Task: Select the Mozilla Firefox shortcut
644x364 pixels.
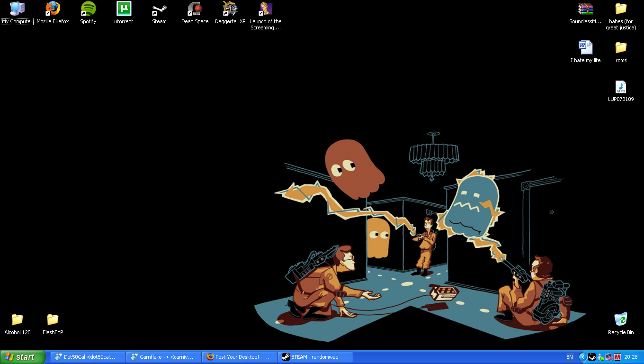Action: coord(53,9)
